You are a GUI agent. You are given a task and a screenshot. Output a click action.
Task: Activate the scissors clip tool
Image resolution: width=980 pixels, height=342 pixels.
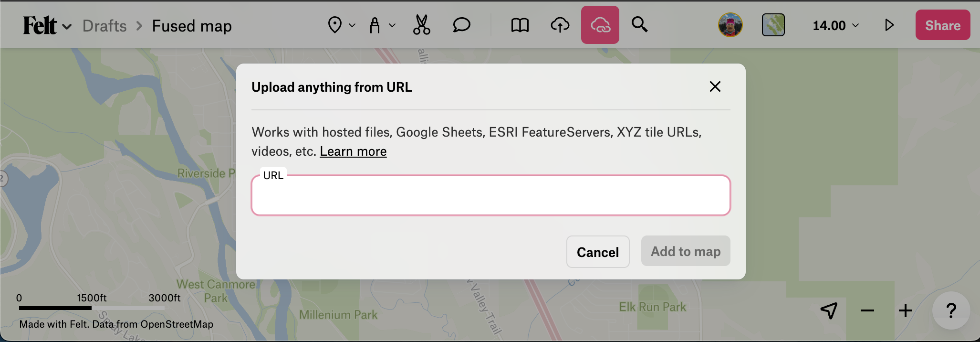pyautogui.click(x=421, y=25)
